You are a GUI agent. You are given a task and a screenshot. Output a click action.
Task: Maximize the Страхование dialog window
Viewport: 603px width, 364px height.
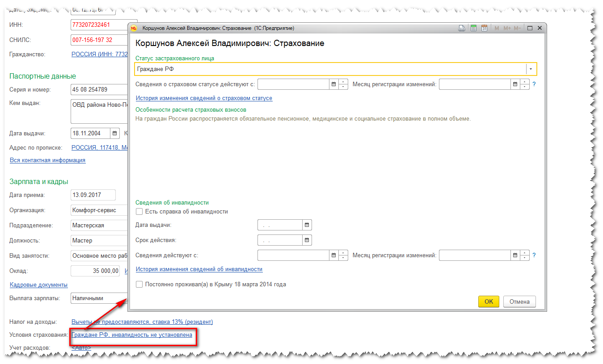[x=530, y=28]
